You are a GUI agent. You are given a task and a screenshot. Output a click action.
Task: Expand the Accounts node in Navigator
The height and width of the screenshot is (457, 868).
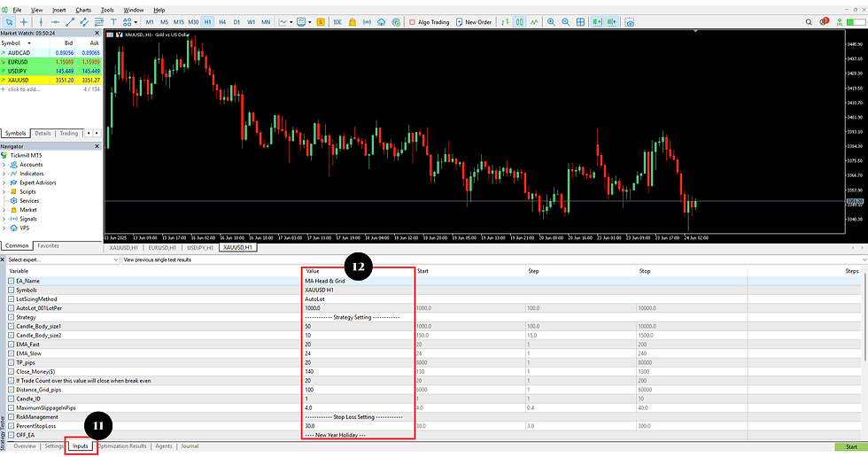[4, 165]
